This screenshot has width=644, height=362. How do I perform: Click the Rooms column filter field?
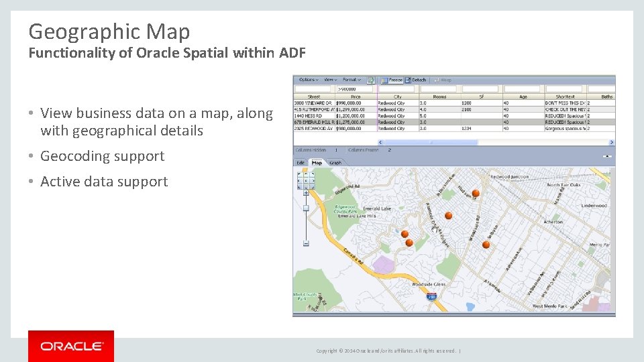coord(438,88)
